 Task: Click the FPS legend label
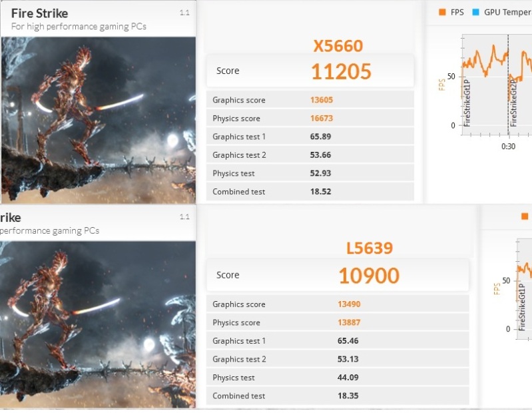click(x=457, y=12)
